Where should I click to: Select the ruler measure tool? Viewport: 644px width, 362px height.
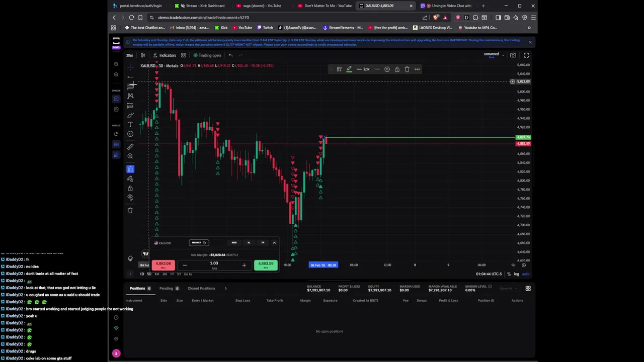pyautogui.click(x=130, y=146)
